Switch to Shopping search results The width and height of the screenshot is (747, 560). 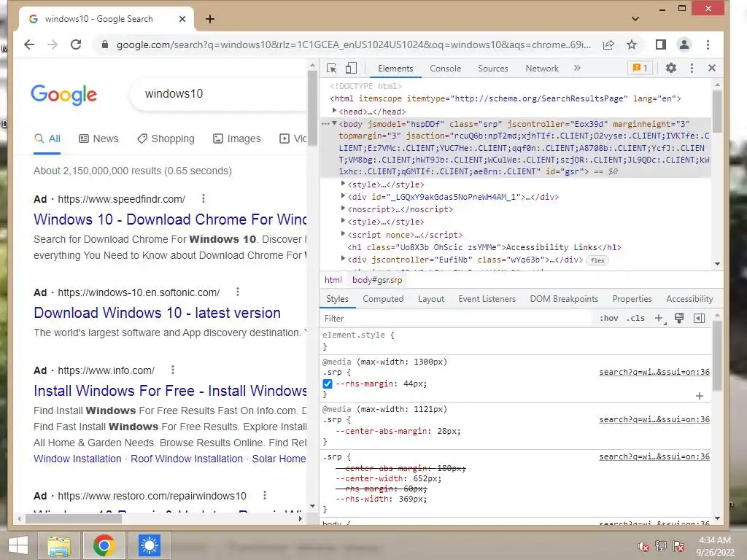click(166, 139)
